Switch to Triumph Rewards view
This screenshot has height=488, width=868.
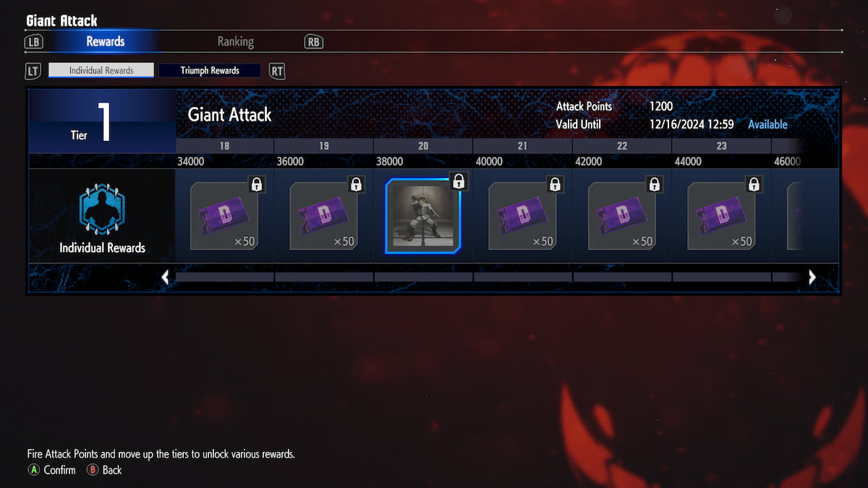pyautogui.click(x=210, y=70)
